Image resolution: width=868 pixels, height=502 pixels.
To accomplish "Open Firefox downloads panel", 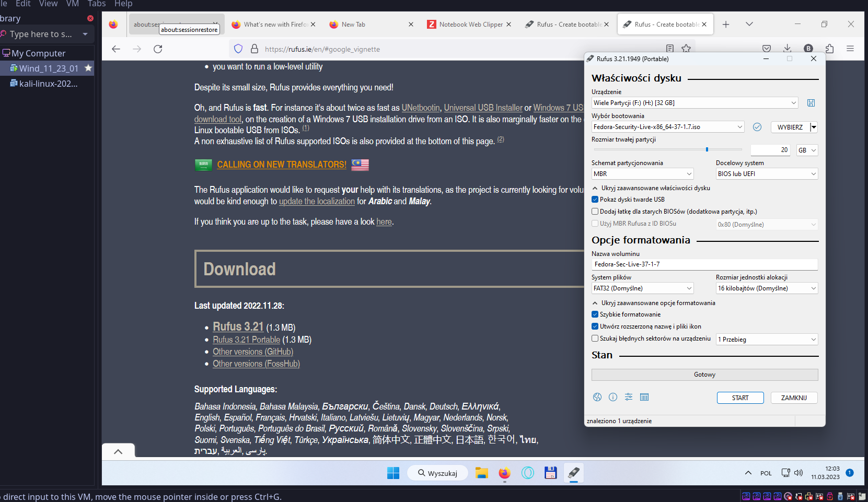I will 788,48.
